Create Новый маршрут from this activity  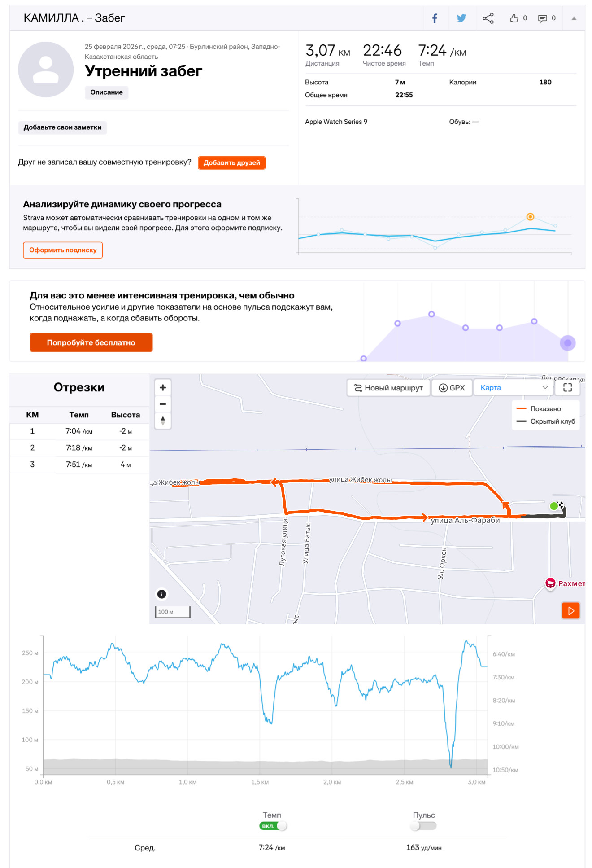pyautogui.click(x=388, y=388)
